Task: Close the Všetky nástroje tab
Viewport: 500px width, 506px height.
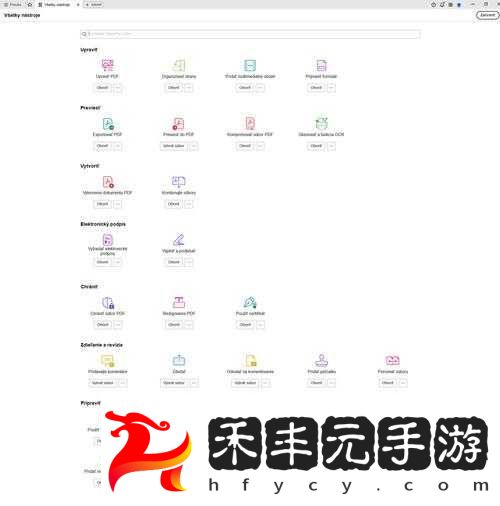Action: (78, 5)
